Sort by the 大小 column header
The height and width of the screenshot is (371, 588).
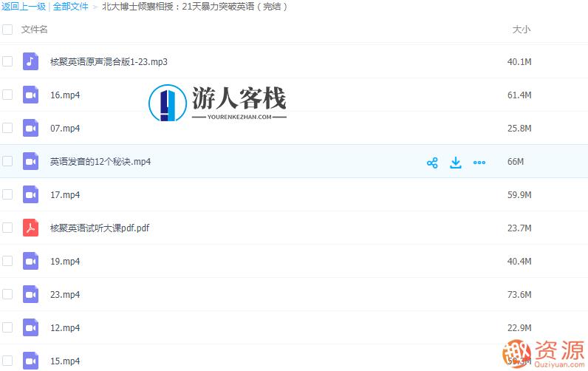(x=522, y=30)
